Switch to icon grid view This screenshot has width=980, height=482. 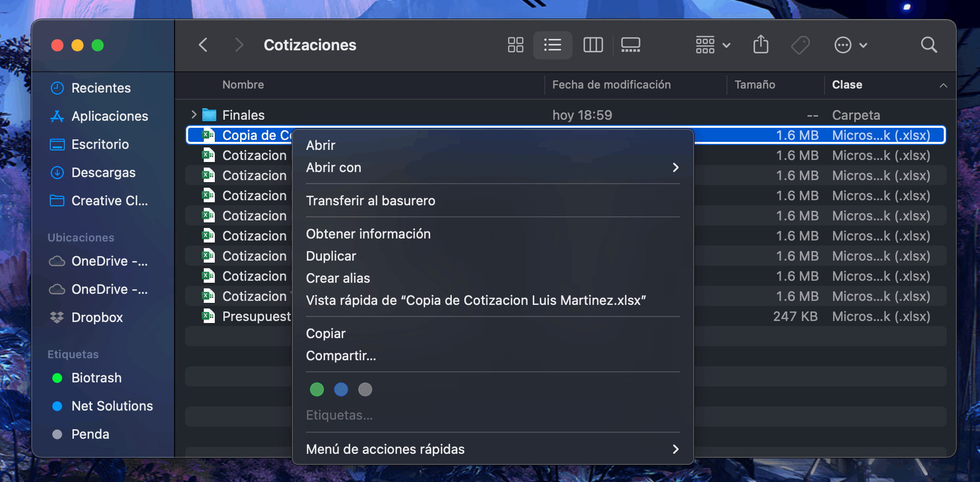[x=516, y=45]
